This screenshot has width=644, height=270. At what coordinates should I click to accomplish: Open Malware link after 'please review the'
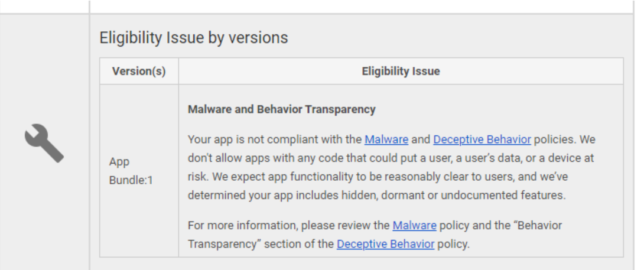point(414,226)
